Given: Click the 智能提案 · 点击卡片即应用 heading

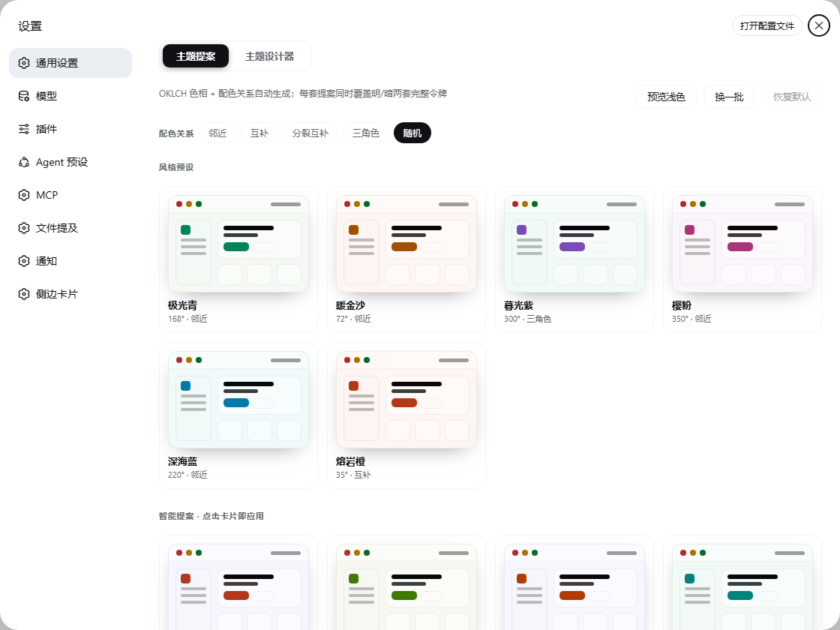Looking at the screenshot, I should click(x=211, y=516).
